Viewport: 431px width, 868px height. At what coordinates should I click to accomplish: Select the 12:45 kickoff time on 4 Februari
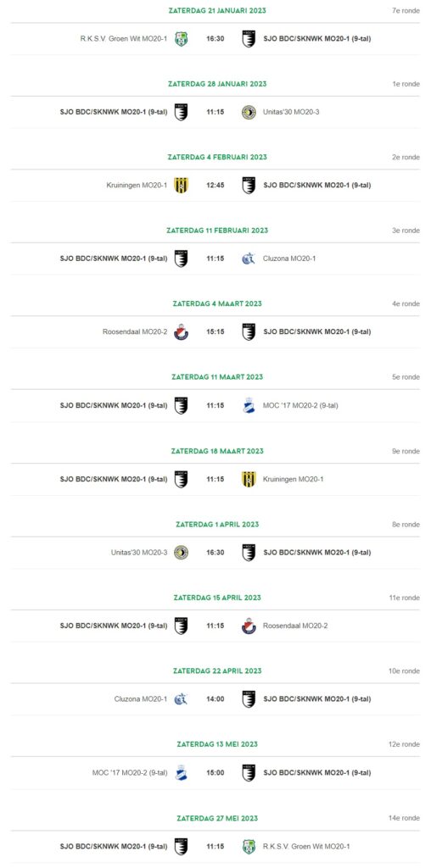click(215, 186)
